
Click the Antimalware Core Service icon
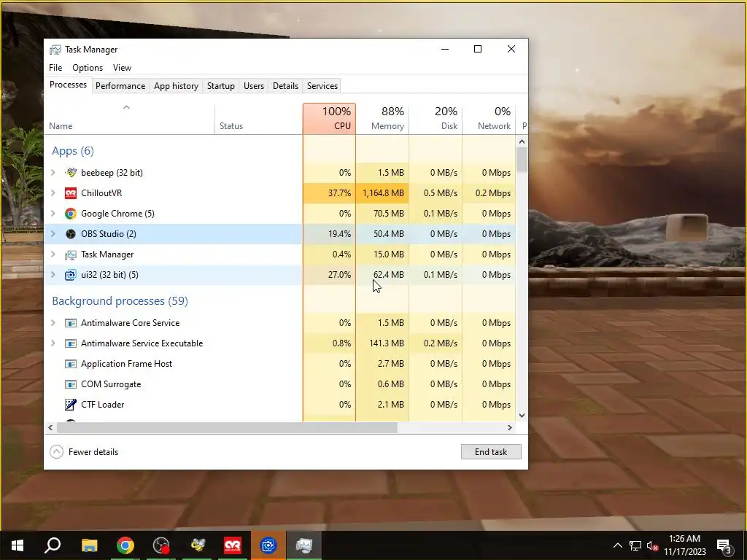[71, 323]
